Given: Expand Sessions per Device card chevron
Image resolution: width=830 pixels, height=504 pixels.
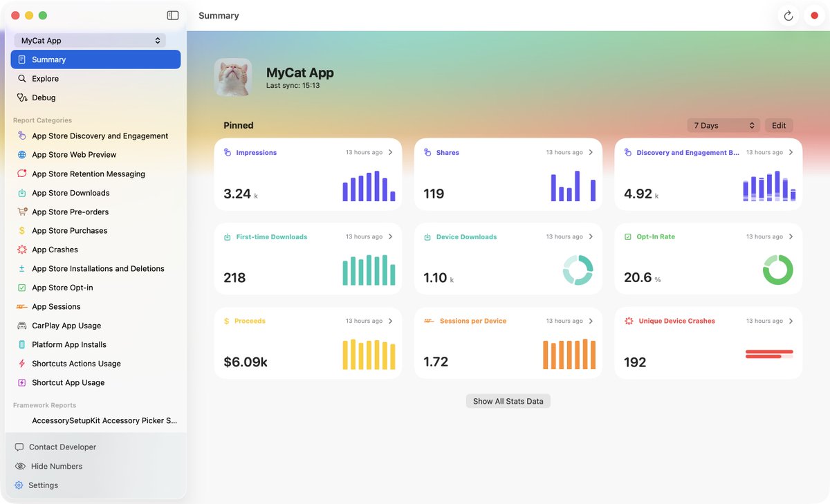Looking at the screenshot, I should [x=591, y=321].
